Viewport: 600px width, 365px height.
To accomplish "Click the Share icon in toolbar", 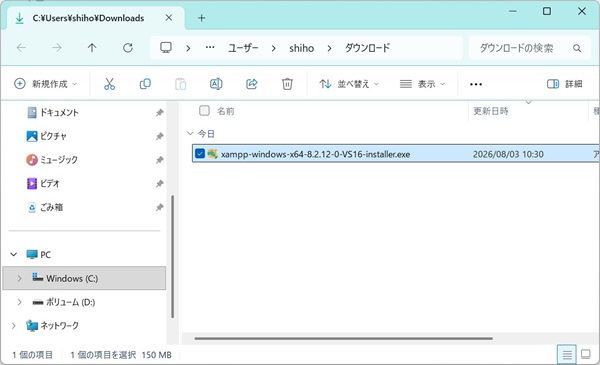I will 252,84.
